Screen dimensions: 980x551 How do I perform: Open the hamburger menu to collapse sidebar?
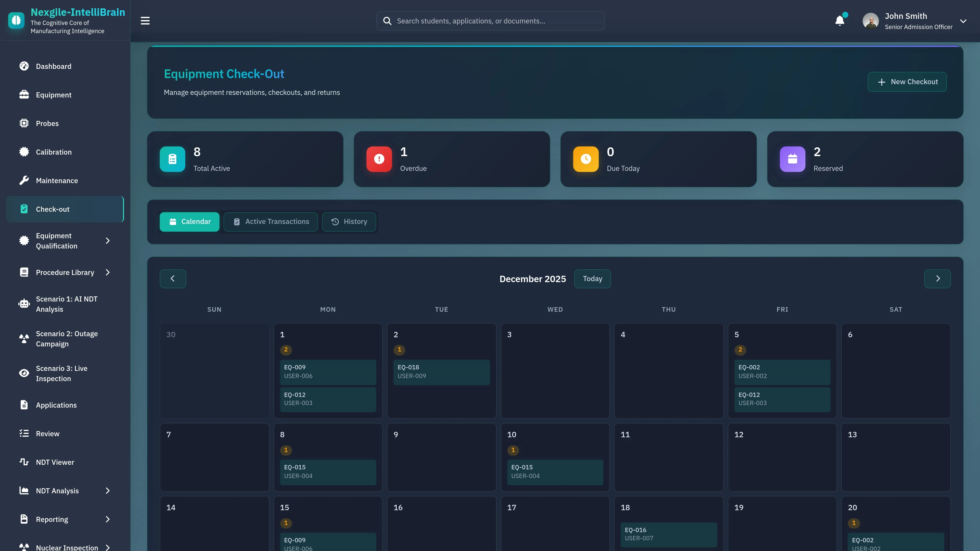(145, 20)
